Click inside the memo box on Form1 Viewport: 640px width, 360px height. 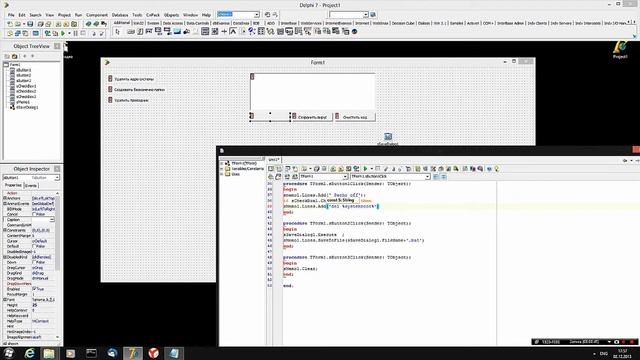[313, 91]
